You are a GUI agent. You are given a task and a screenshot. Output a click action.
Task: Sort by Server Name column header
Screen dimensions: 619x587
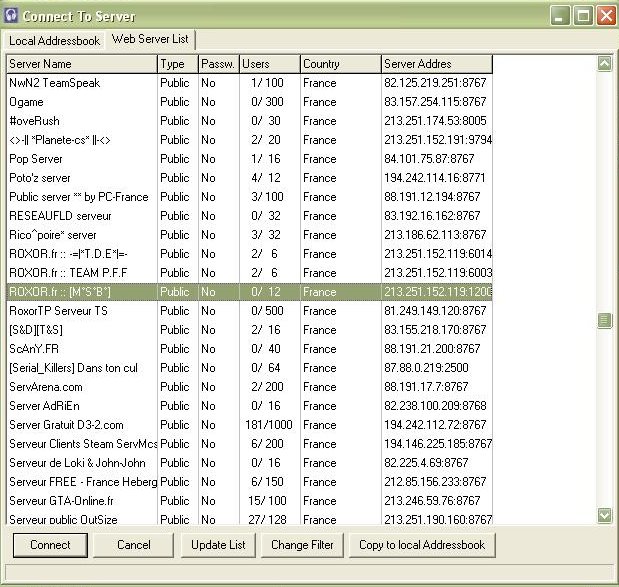tap(82, 64)
